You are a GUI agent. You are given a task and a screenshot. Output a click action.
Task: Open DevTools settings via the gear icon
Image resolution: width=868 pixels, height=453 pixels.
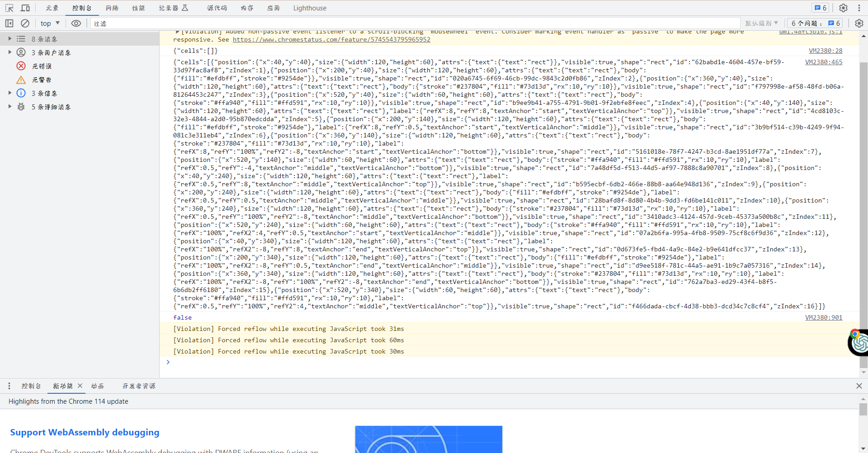[x=843, y=8]
